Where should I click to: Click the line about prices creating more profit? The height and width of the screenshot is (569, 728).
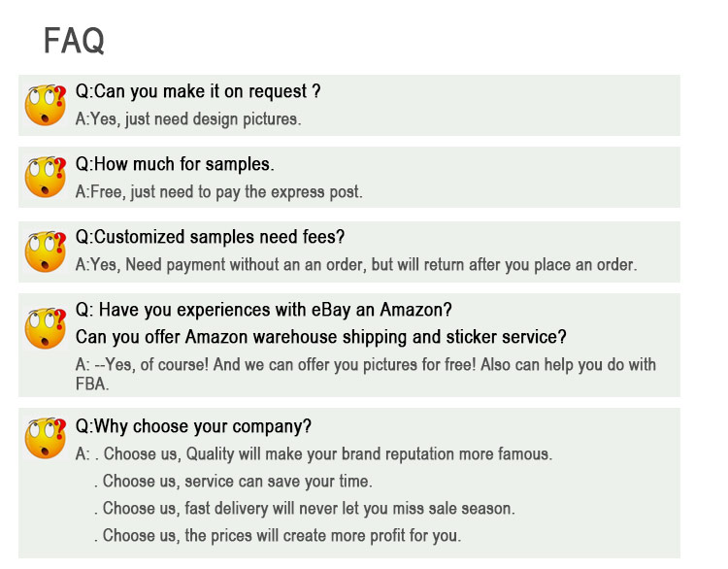pos(278,535)
